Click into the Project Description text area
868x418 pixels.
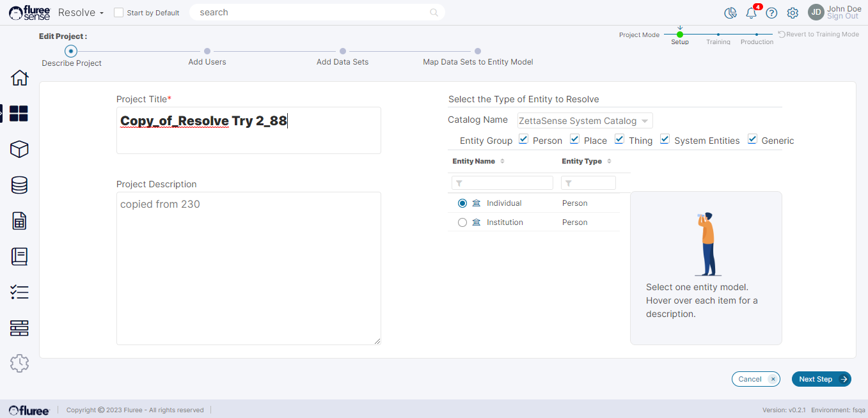248,268
